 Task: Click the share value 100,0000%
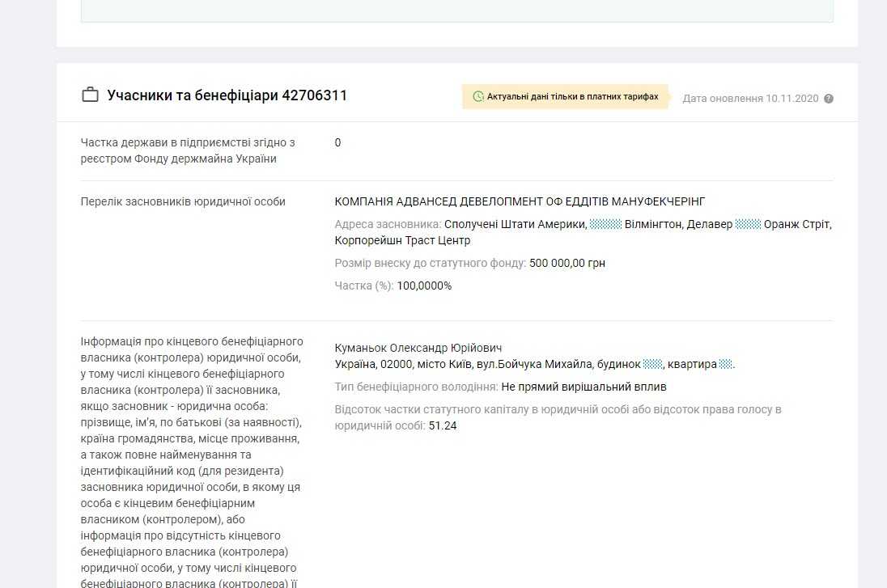424,286
